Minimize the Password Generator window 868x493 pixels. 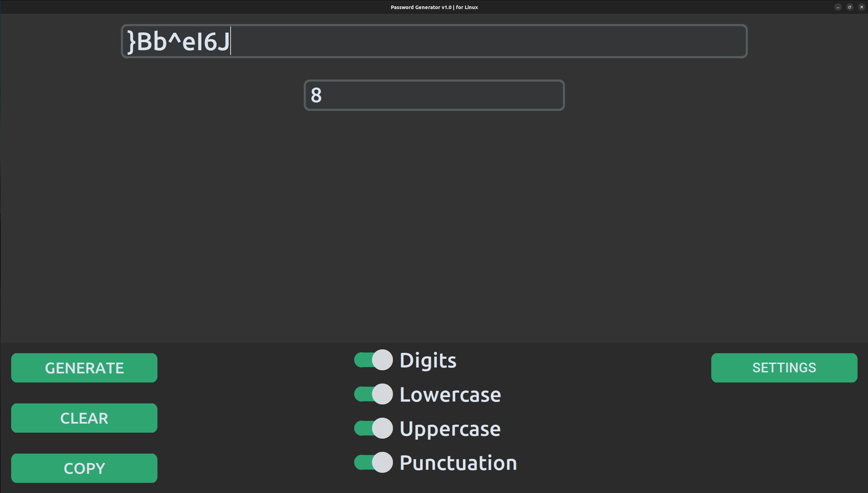(x=838, y=7)
